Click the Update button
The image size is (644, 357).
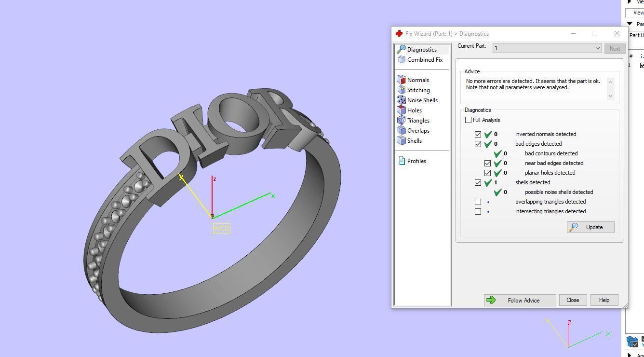[590, 227]
